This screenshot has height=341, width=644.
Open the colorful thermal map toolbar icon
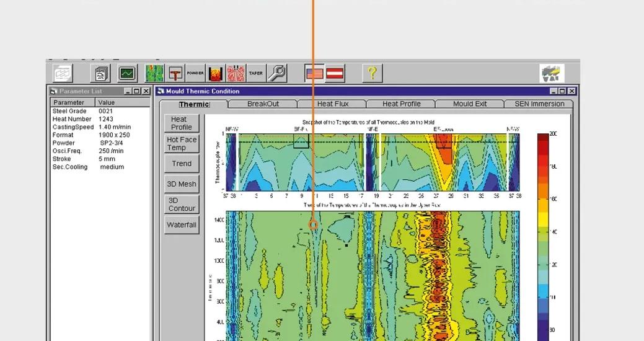pos(154,74)
